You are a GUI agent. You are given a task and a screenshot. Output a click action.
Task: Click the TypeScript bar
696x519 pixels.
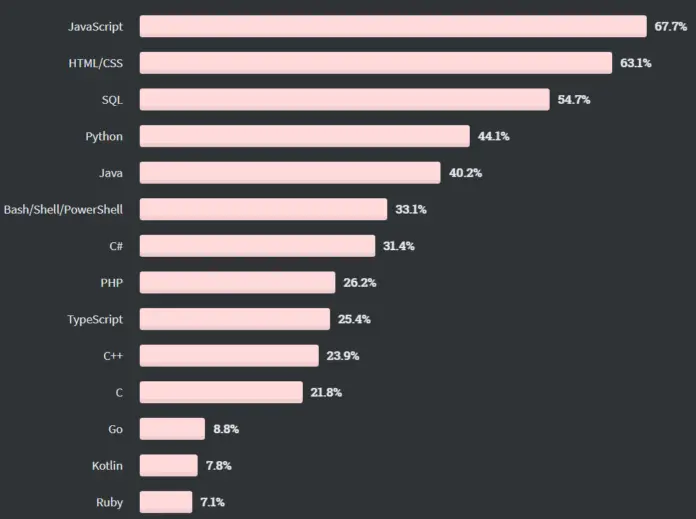click(x=235, y=319)
